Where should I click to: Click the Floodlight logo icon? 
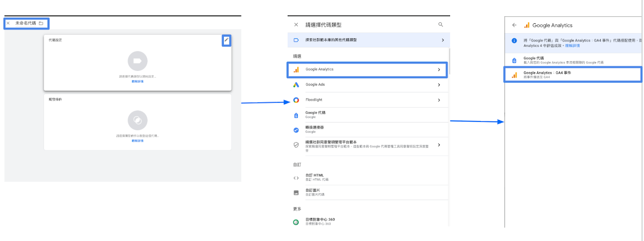point(296,100)
